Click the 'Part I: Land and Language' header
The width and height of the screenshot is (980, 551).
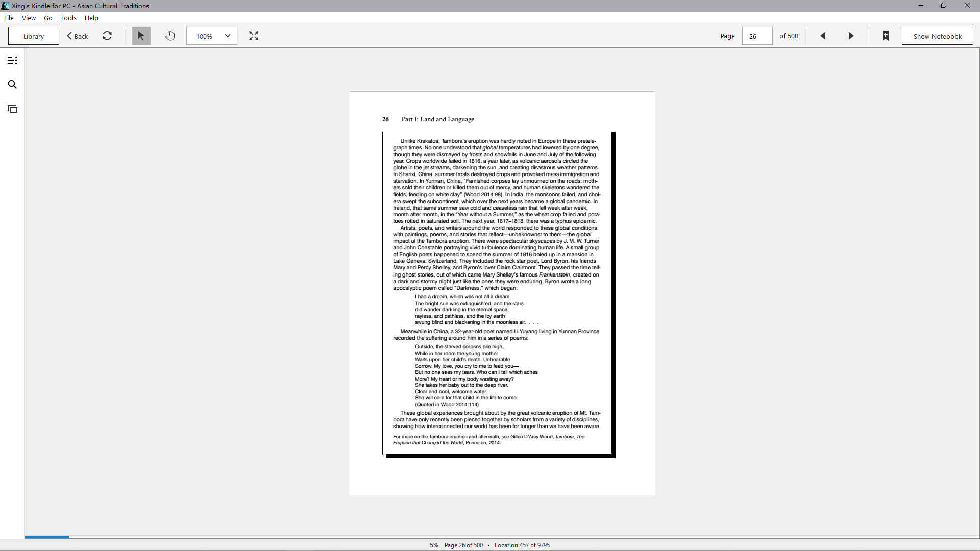click(x=437, y=119)
